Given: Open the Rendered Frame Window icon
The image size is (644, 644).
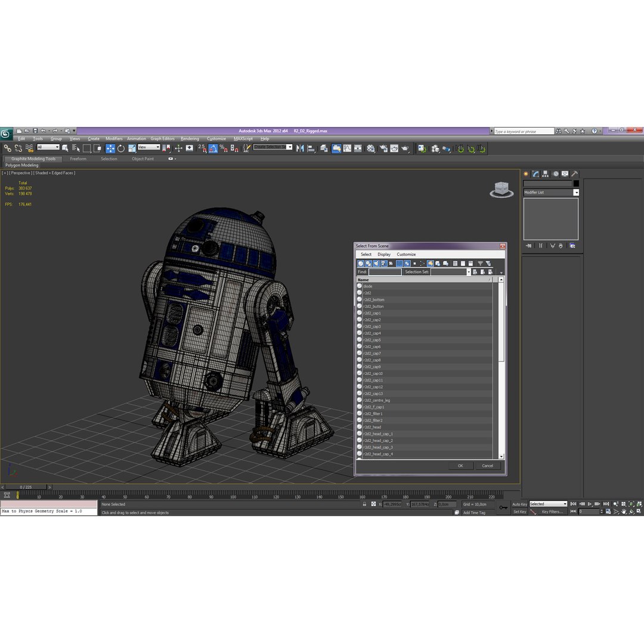Looking at the screenshot, I should pyautogui.click(x=394, y=148).
